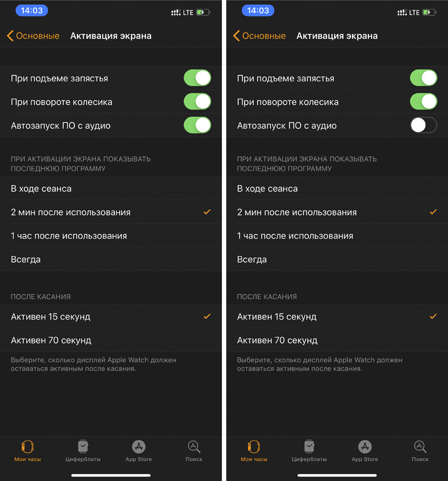Image resolution: width=448 pixels, height=481 pixels.
Task: Tap the App Store icon in the left screen
Action: pyautogui.click(x=139, y=451)
